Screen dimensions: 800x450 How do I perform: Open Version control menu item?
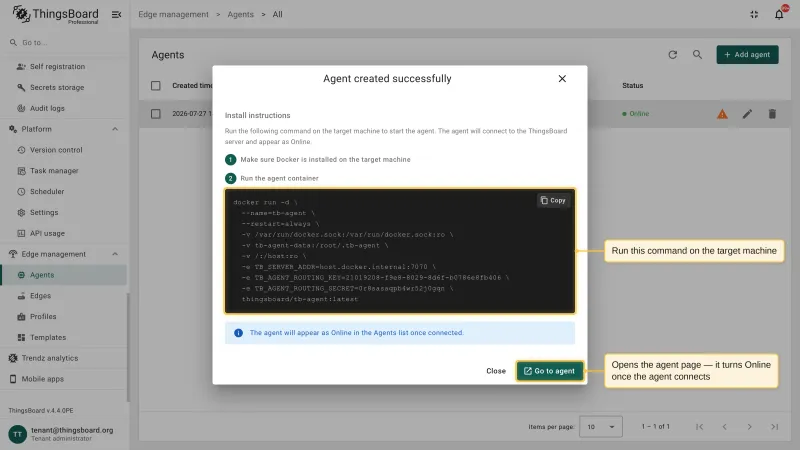[64, 150]
